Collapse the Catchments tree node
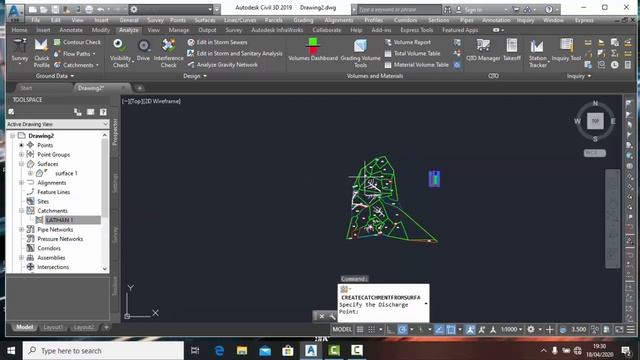Image resolution: width=640 pixels, height=360 pixels. pyautogui.click(x=21, y=211)
